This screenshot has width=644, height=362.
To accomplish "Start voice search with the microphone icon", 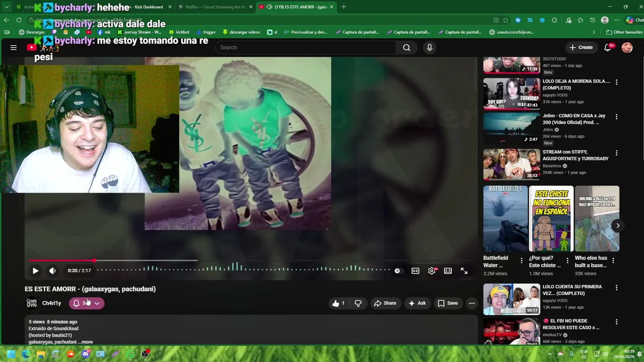I will pyautogui.click(x=429, y=47).
